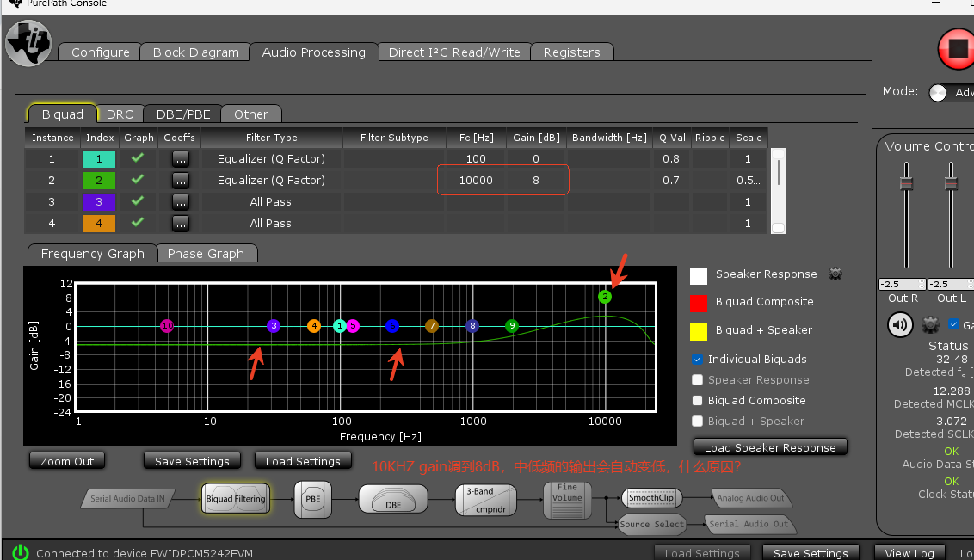Open Coeffs button for instance 4
Image resolution: width=974 pixels, height=560 pixels.
[x=180, y=224]
